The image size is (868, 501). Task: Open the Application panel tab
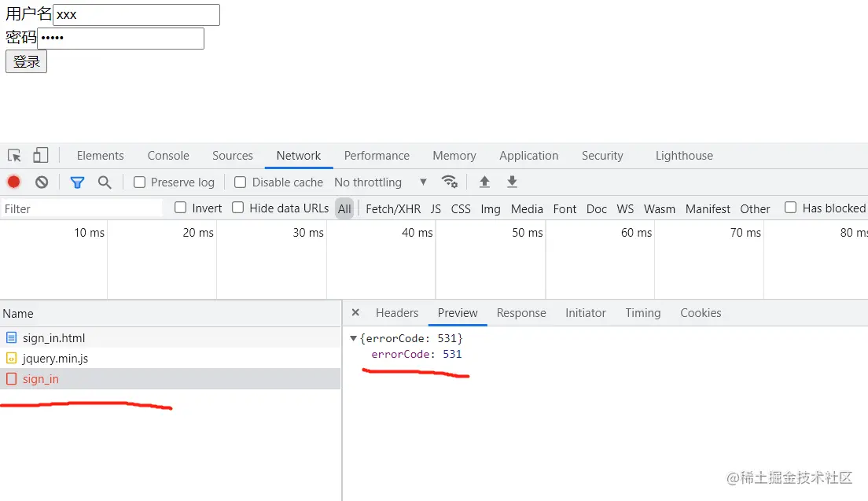[x=528, y=156]
